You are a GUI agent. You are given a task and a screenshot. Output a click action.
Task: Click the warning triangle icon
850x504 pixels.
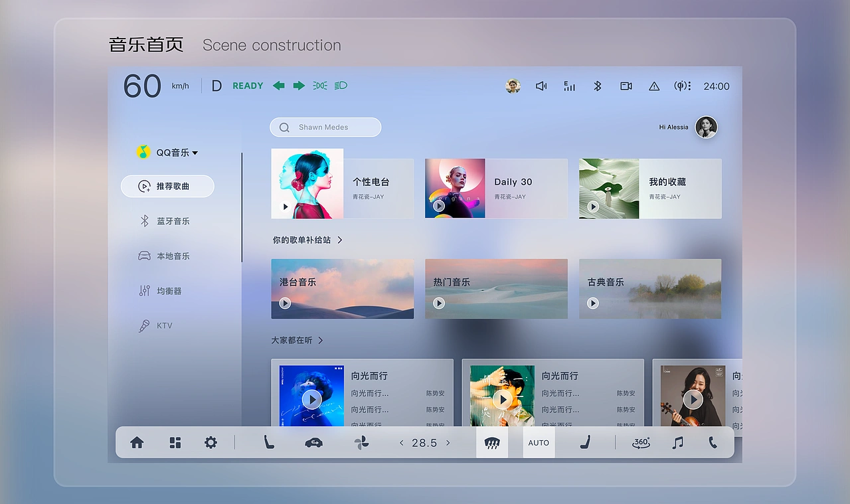654,86
